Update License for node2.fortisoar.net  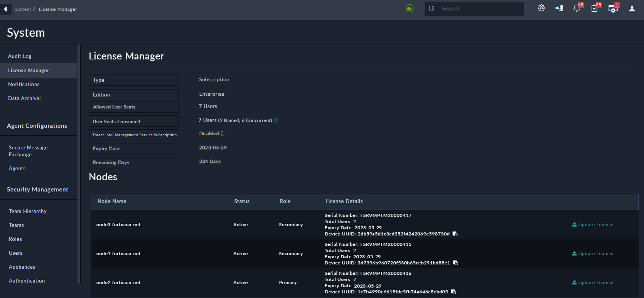(x=593, y=283)
